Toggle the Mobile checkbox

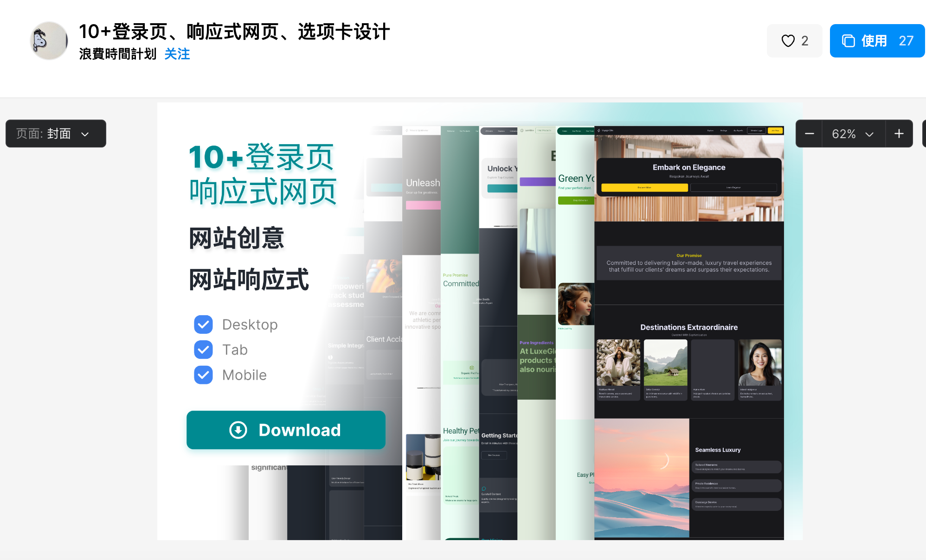pos(203,375)
